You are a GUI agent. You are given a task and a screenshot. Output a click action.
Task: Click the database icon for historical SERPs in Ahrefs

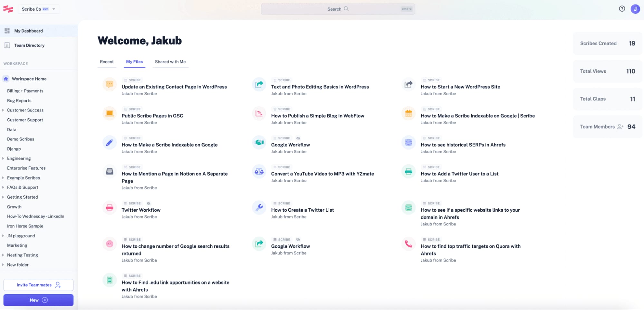click(409, 143)
